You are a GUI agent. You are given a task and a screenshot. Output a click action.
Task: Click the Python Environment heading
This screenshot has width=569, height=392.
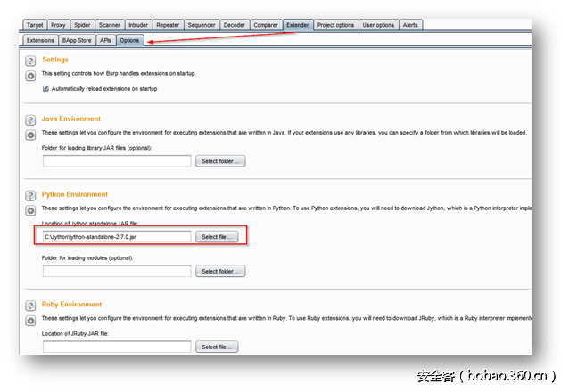point(75,195)
